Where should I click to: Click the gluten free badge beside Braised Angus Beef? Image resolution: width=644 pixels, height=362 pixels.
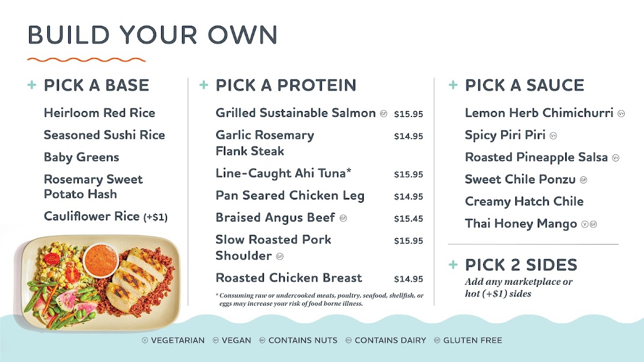(343, 218)
